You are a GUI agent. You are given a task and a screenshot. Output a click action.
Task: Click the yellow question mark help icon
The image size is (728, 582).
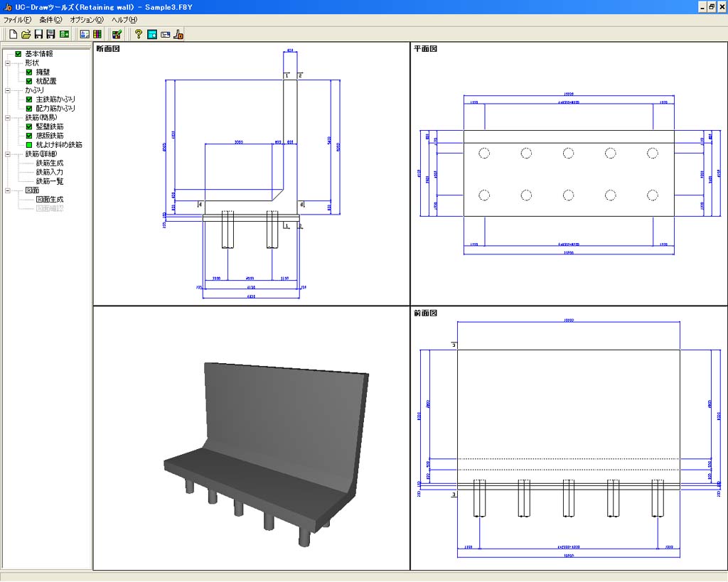coord(139,33)
